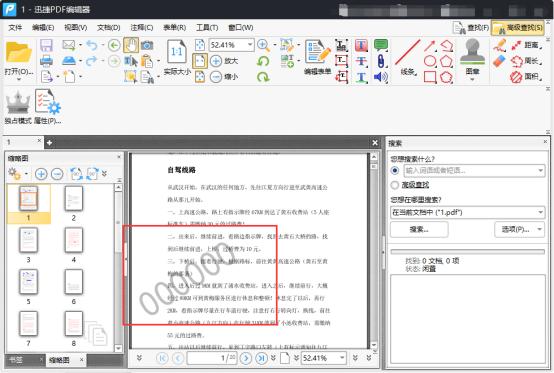Screen dimensions: 554x373
Task: Open the 工具(T) menu
Action: point(207,27)
